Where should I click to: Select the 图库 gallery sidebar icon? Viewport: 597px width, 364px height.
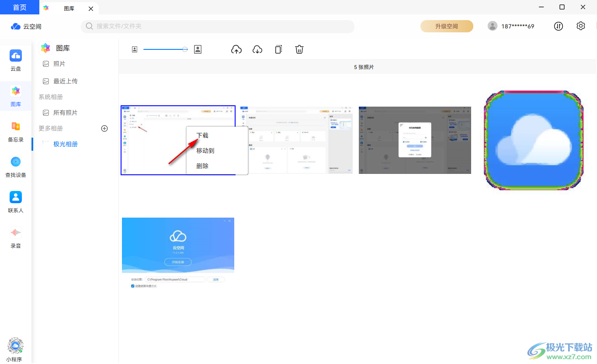pyautogui.click(x=16, y=96)
